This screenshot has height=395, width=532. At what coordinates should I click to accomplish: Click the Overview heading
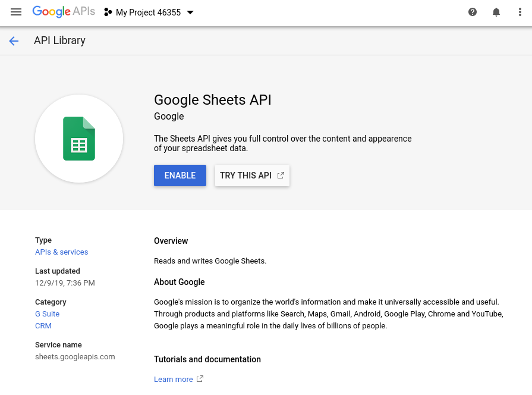pyautogui.click(x=171, y=241)
